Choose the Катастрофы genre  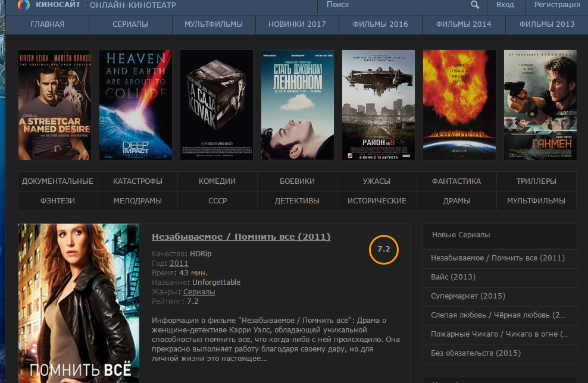(x=137, y=181)
